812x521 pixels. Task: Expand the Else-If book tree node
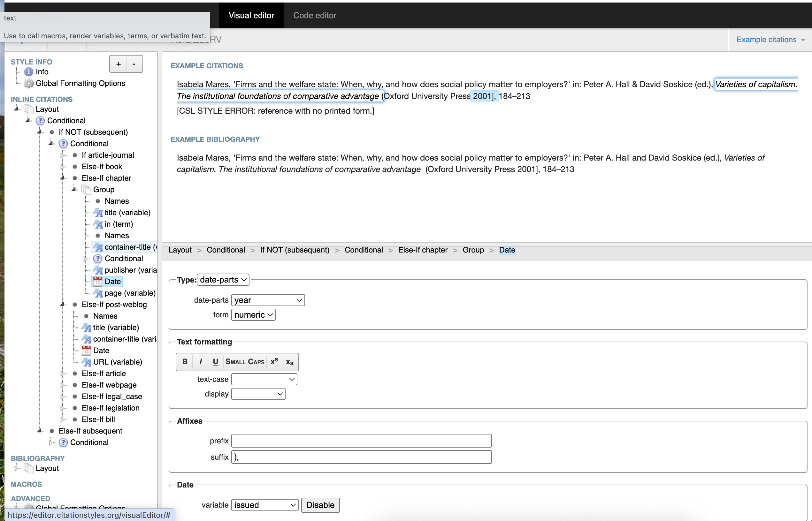pyautogui.click(x=62, y=166)
